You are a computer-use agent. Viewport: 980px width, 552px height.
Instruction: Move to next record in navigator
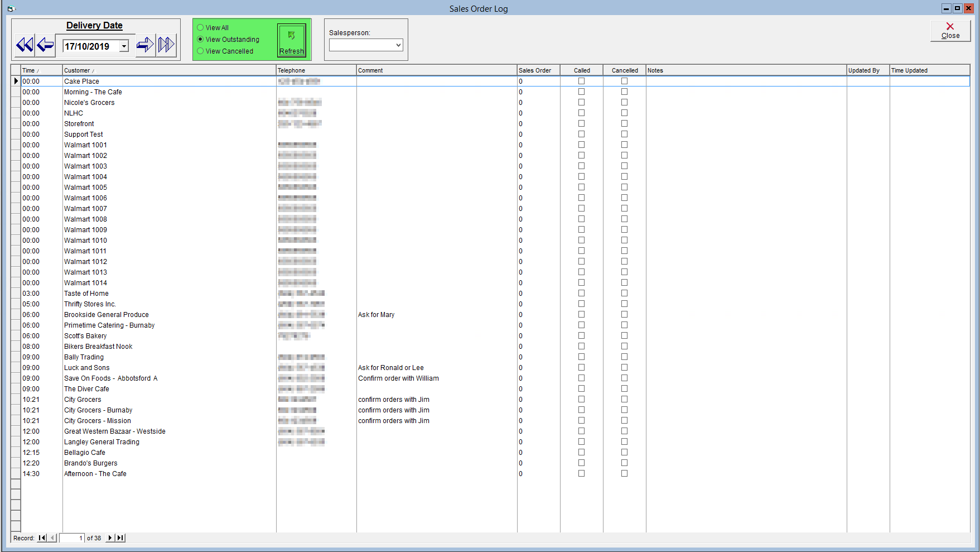coord(110,538)
